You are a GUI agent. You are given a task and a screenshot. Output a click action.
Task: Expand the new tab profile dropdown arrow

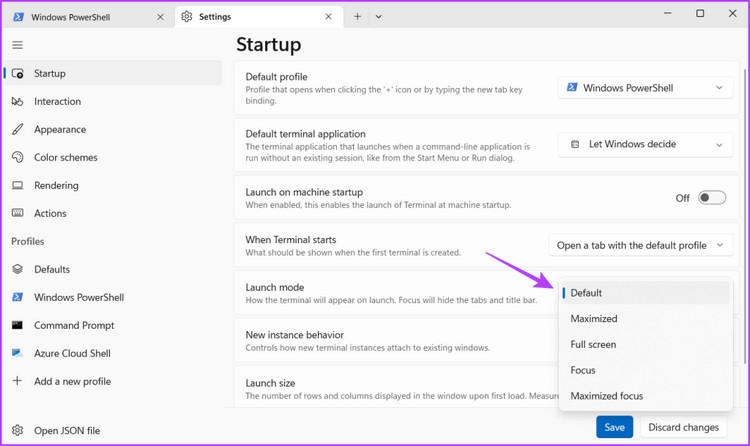coord(378,17)
